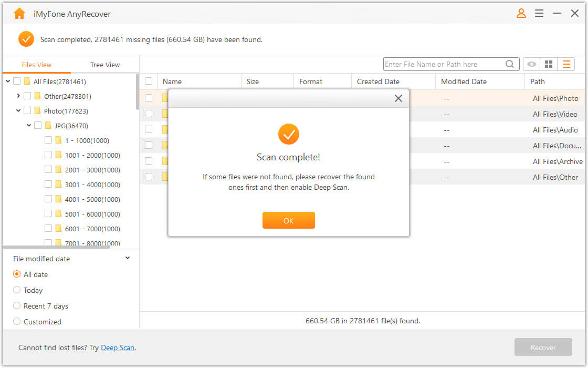The image size is (588, 368).
Task: Switch to grid thumbnail view
Action: point(549,64)
